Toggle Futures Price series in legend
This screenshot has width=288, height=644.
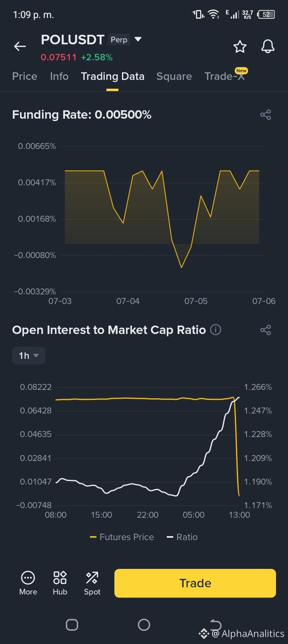[x=122, y=537]
